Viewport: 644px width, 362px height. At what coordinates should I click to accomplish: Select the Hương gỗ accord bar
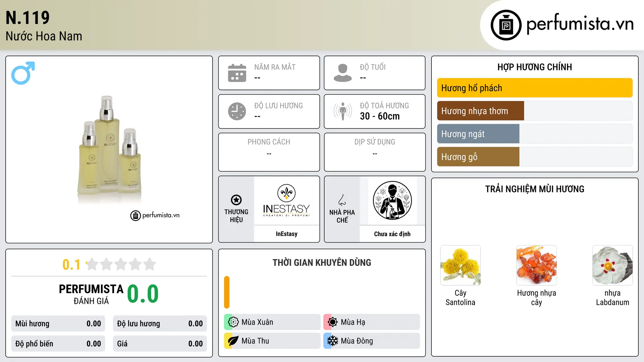click(535, 157)
